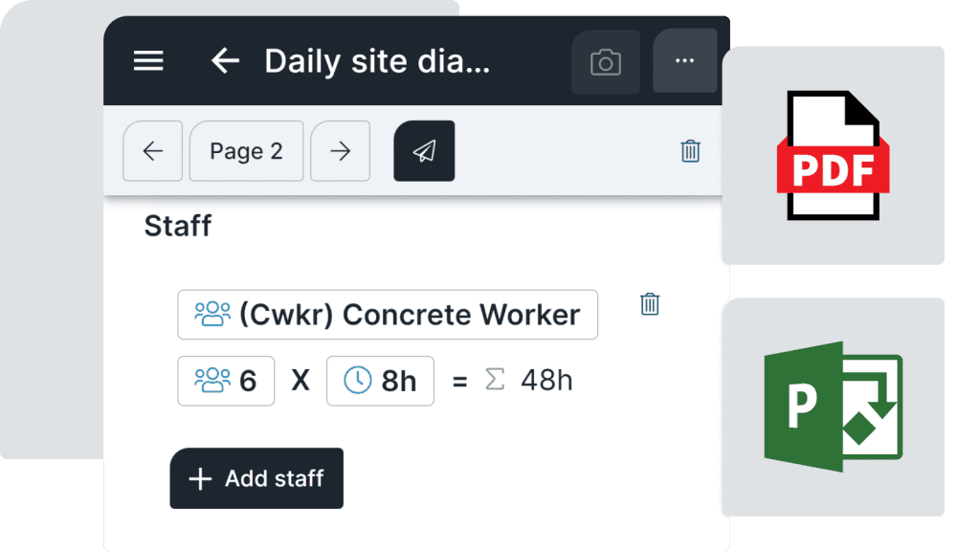
Task: Send the diary via the paper plane icon
Action: click(x=424, y=150)
